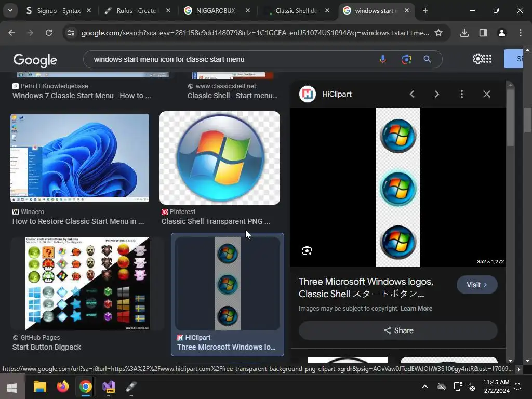The width and height of the screenshot is (532, 399).
Task: Show the previous image in preview panel
Action: pos(412,94)
